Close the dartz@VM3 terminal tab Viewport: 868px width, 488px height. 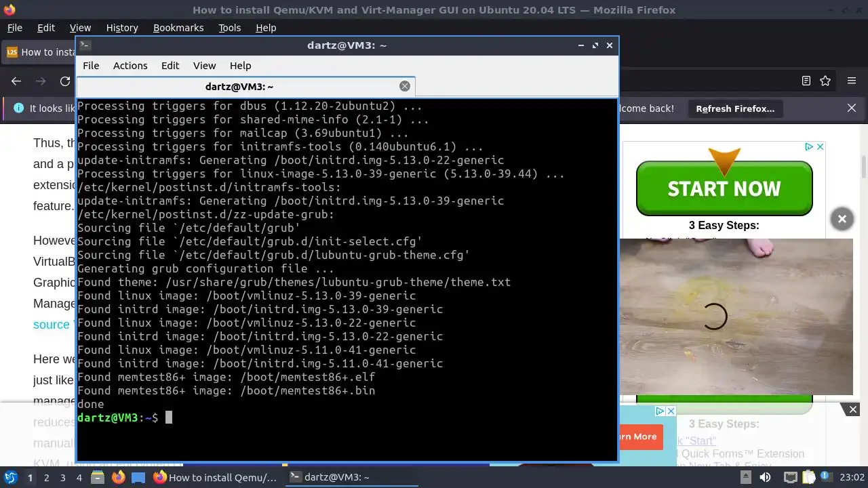[x=405, y=86]
